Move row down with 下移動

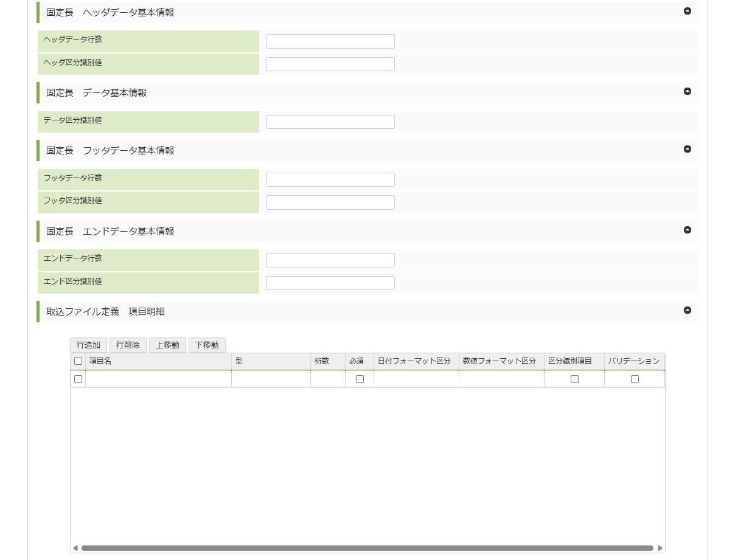coord(207,345)
